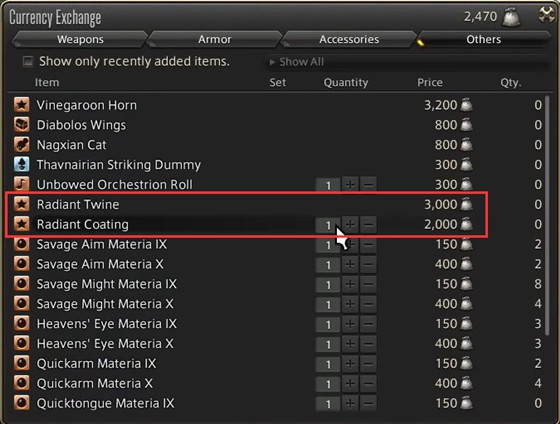This screenshot has width=560, height=424.
Task: Click the tomestone currency icon beside 2,470
Action: [x=511, y=17]
